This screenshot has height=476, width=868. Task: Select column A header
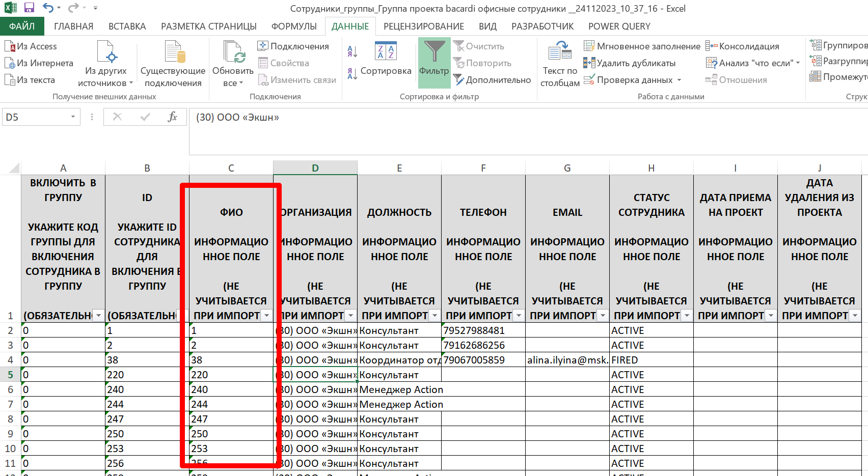coord(63,168)
